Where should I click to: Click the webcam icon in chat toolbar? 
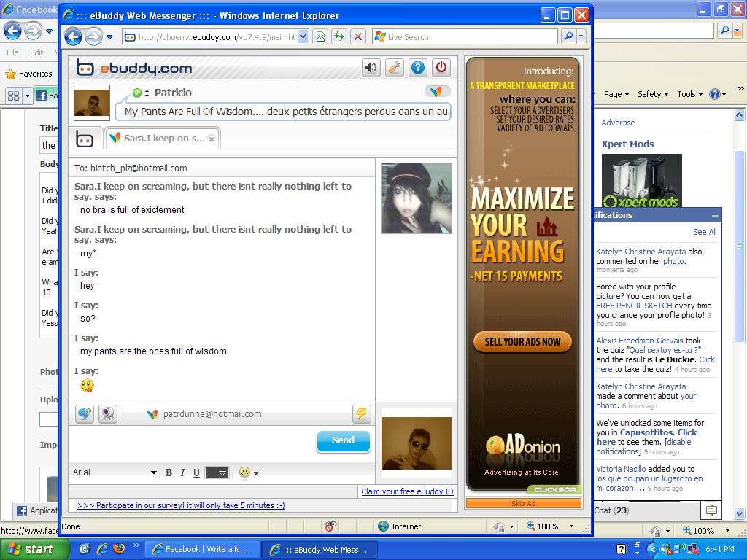click(x=108, y=413)
